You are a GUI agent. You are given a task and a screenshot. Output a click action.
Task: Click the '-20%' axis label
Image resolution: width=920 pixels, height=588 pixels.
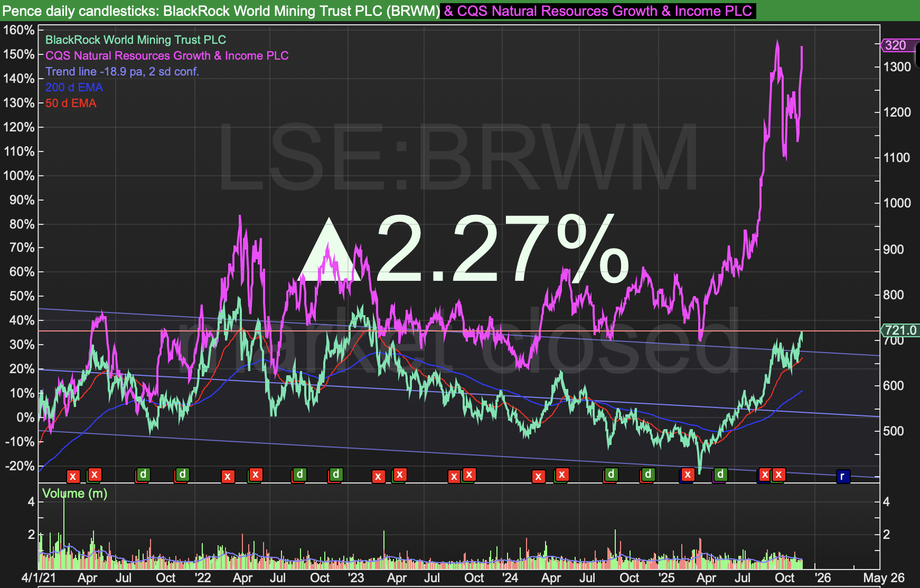pyautogui.click(x=20, y=466)
